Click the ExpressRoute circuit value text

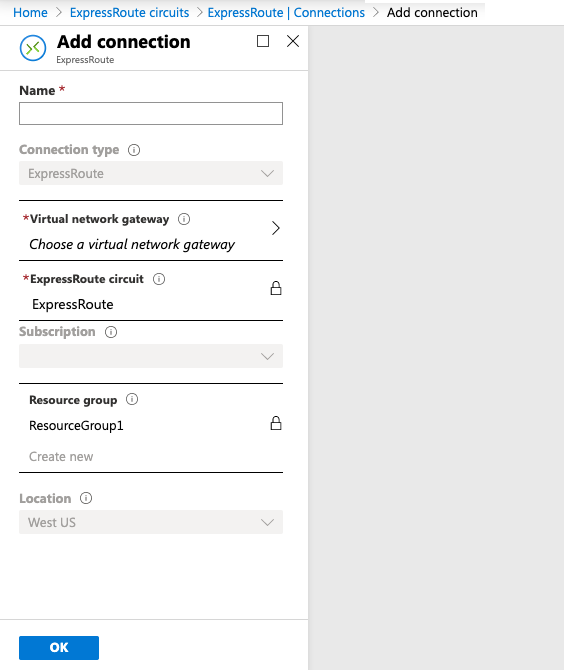click(73, 305)
